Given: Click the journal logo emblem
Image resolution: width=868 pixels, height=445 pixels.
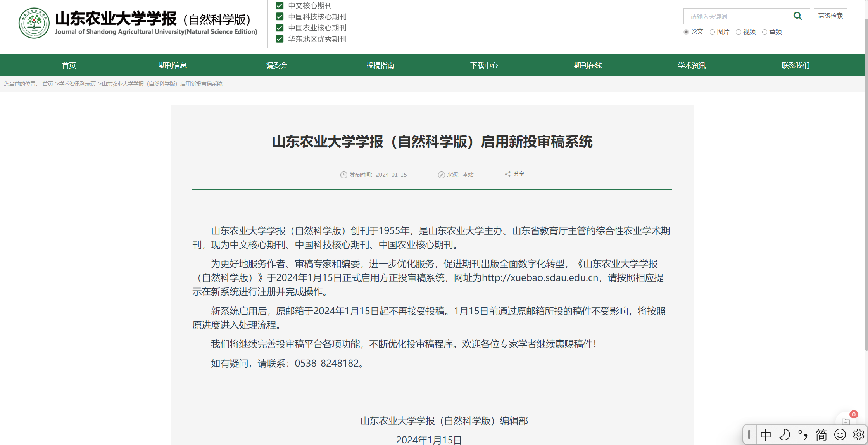Looking at the screenshot, I should 34,23.
